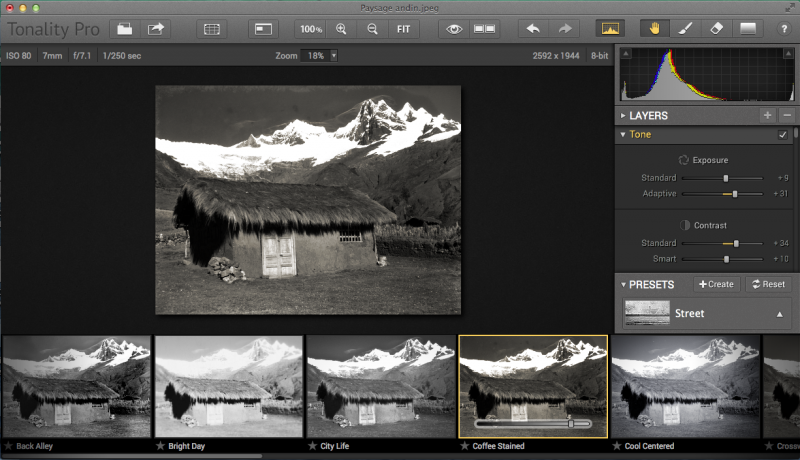
Task: Select the Gradient mask tool
Action: click(748, 29)
